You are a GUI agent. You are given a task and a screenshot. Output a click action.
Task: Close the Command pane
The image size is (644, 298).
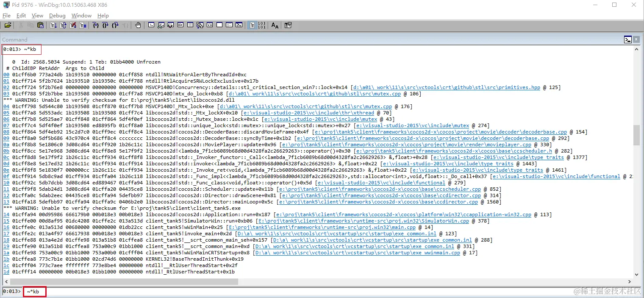tap(636, 39)
